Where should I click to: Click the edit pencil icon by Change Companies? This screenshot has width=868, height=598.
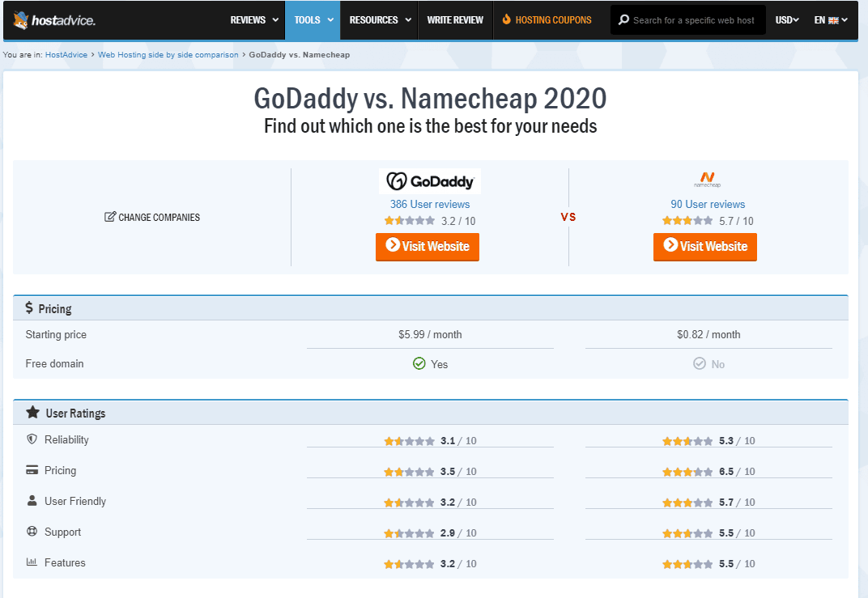coord(110,216)
